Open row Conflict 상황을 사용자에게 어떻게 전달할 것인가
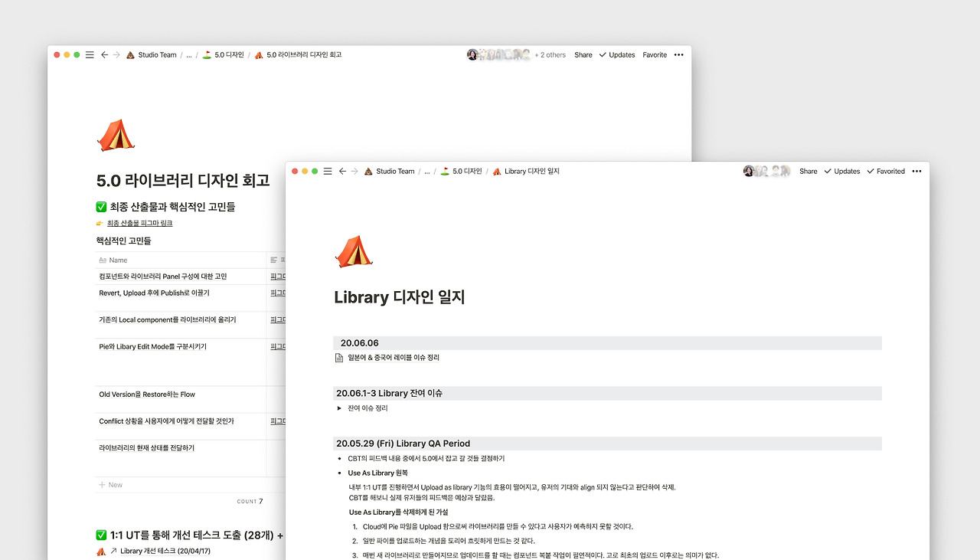Image resolution: width=980 pixels, height=560 pixels. coord(166,421)
